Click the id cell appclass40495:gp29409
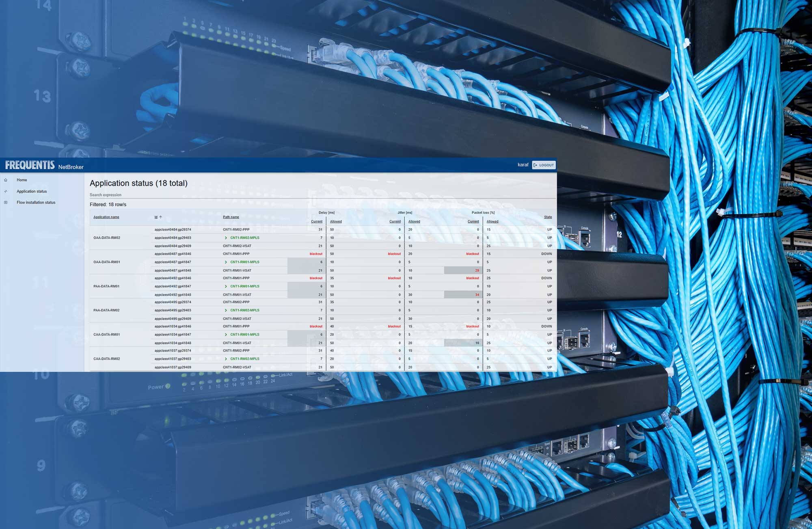Viewport: 812px width, 529px height. [x=173, y=319]
